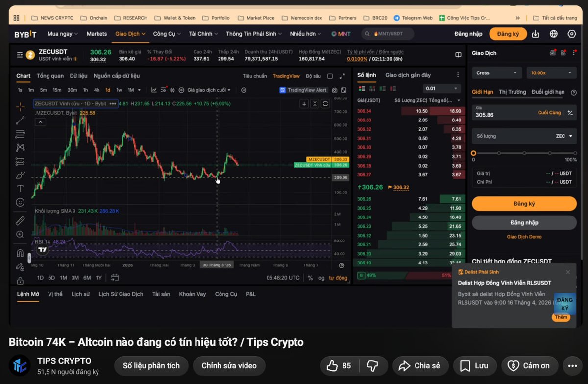588x384 pixels.
Task: Expand the timeframe list dropdown arrow
Action: (140, 90)
